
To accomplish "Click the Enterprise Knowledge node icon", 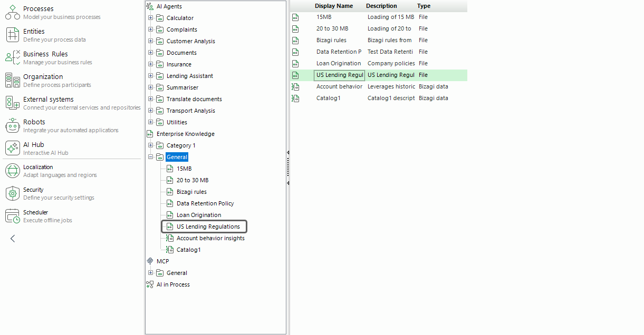I will coord(150,134).
